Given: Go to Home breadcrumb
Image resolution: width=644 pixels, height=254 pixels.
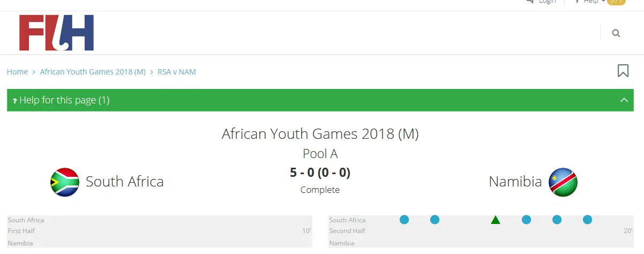Looking at the screenshot, I should tap(17, 72).
